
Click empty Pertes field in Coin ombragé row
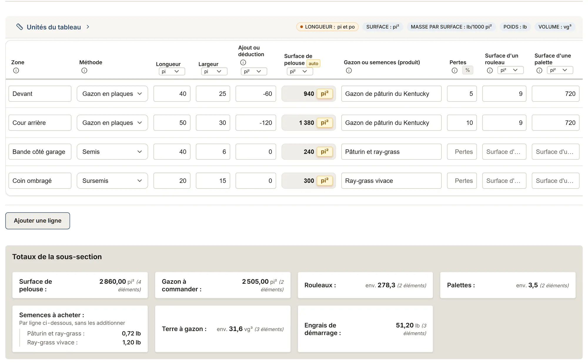pos(462,181)
